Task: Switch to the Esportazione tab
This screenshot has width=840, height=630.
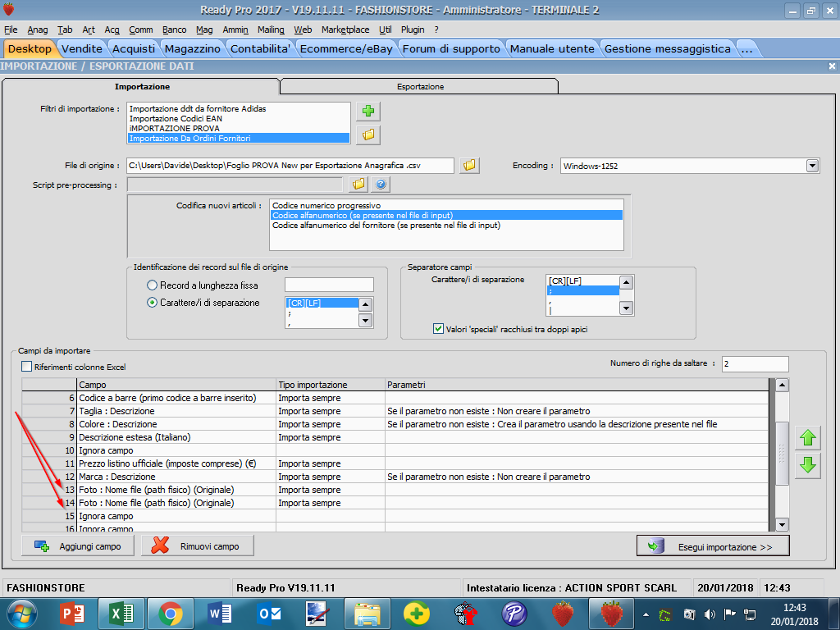Action: click(x=420, y=87)
